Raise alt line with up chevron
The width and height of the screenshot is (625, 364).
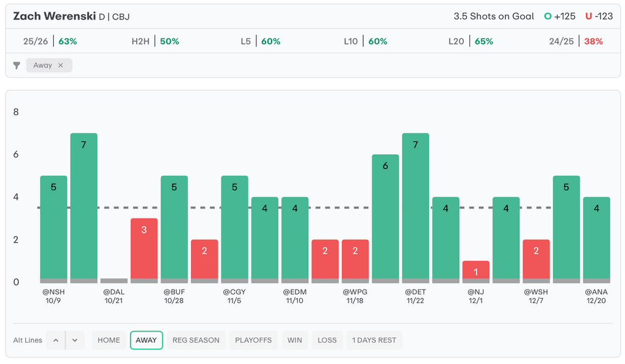(56, 340)
